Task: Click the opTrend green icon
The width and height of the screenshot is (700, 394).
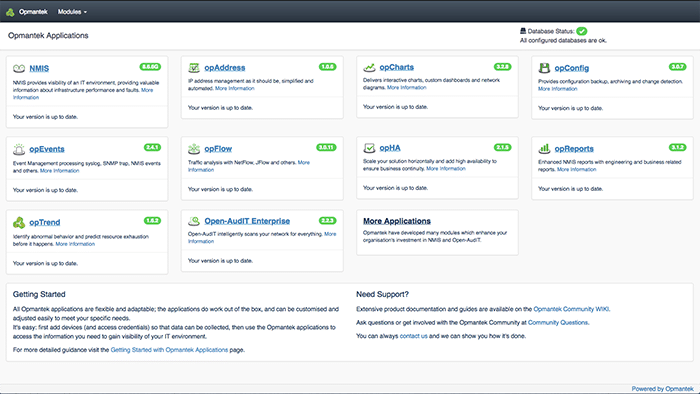Action: tap(19, 222)
